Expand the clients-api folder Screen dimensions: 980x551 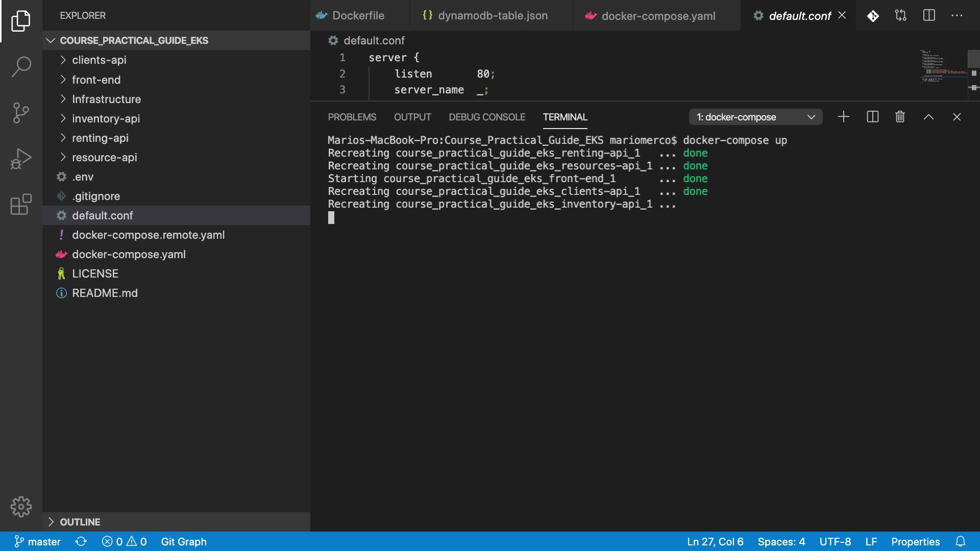[99, 60]
